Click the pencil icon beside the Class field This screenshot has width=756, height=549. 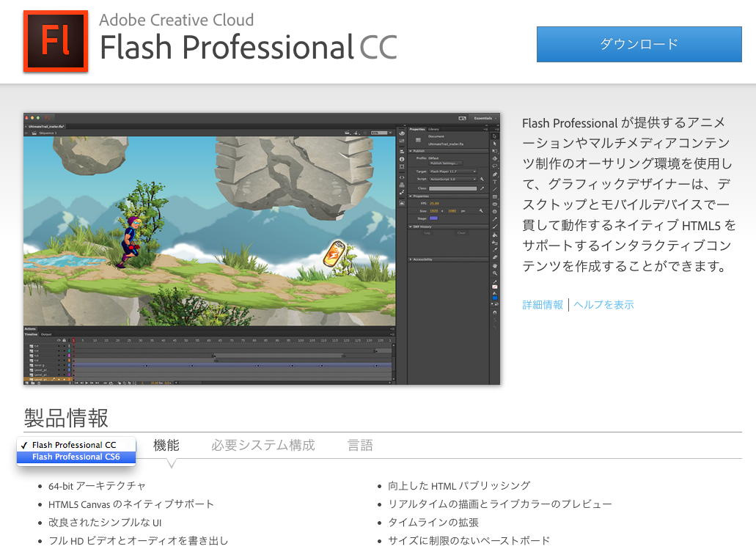point(482,188)
